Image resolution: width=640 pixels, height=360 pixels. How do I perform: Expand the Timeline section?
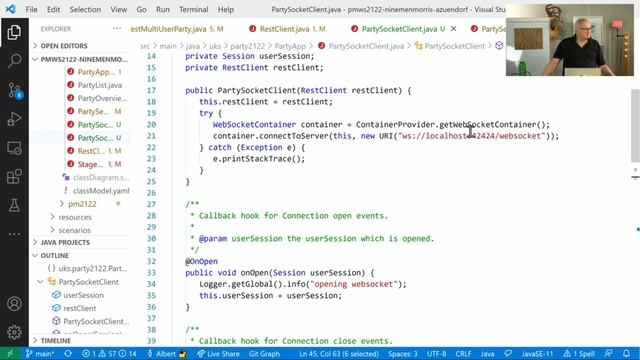(x=56, y=341)
